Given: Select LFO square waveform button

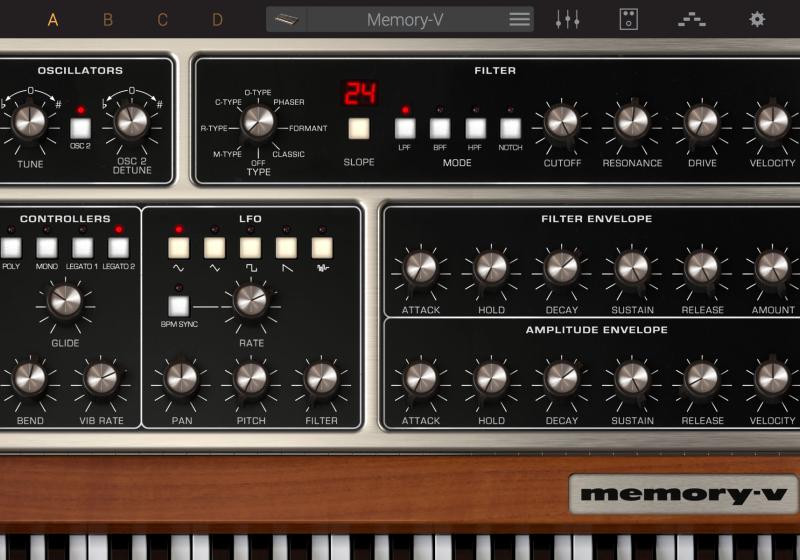Looking at the screenshot, I should point(251,248).
